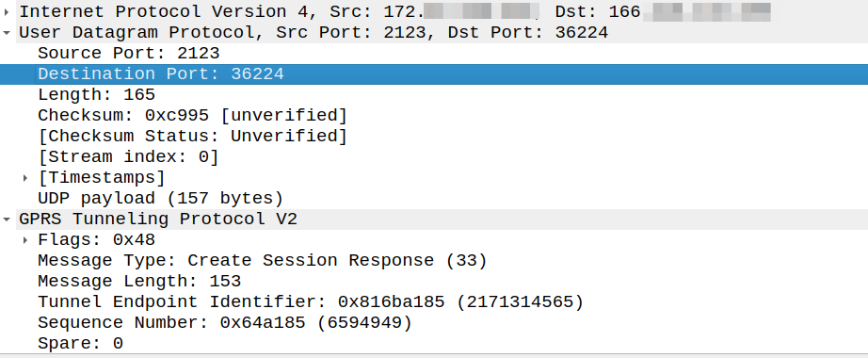Click the GPRS Tunneling Protocol V2 header
This screenshot has width=868, height=358.
coord(158,220)
